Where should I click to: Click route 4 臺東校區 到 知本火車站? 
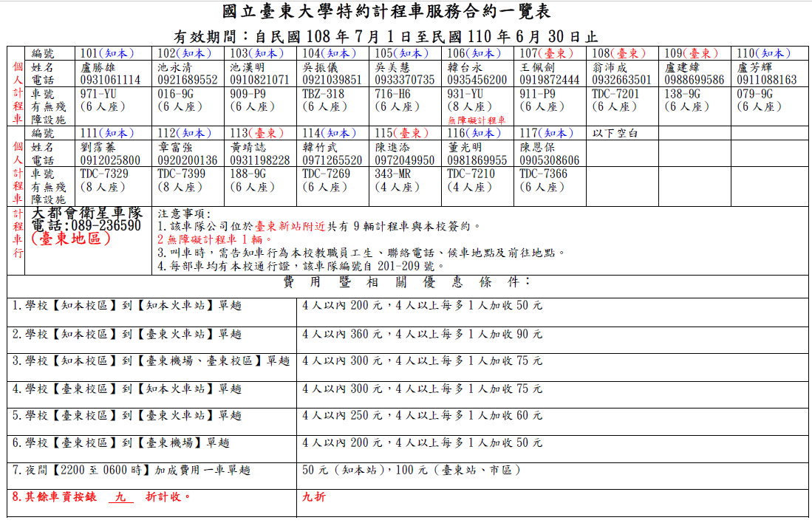(127, 389)
